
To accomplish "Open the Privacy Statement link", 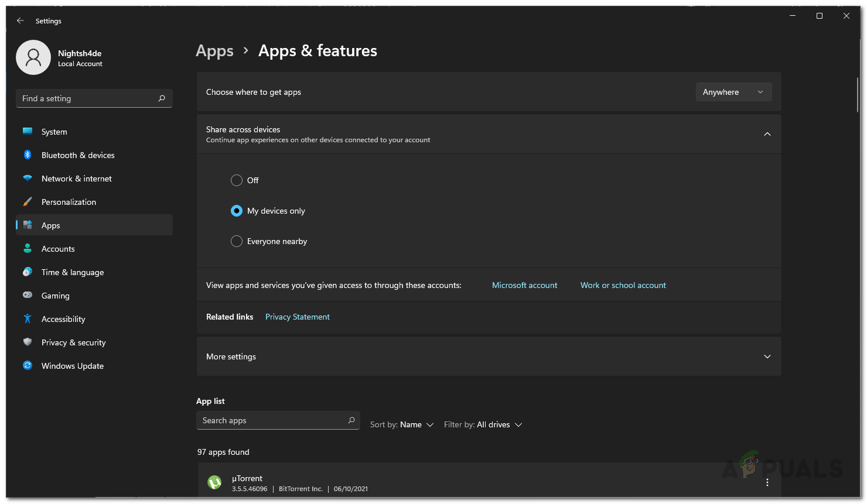I will tap(297, 317).
